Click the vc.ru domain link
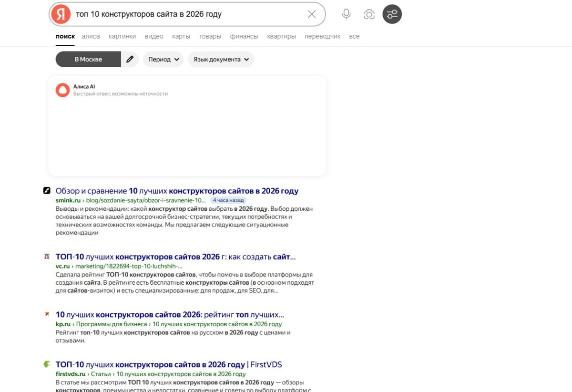 coord(62,266)
